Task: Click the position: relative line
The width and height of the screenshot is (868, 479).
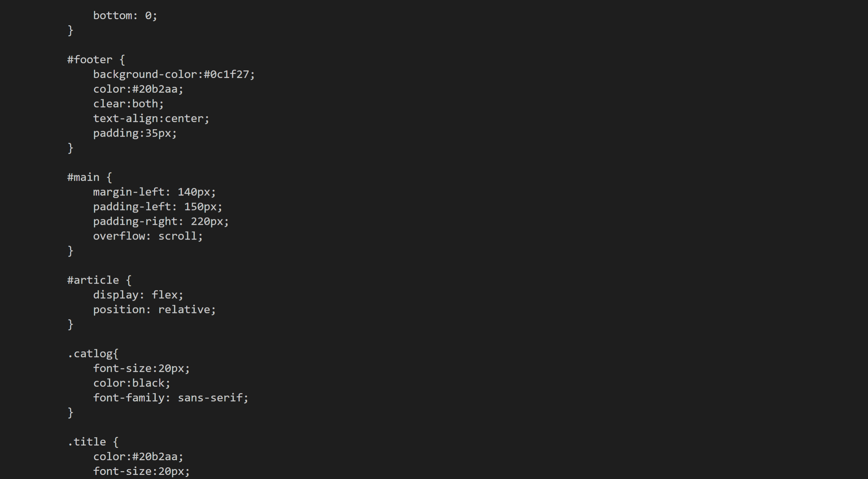Action: pos(154,310)
